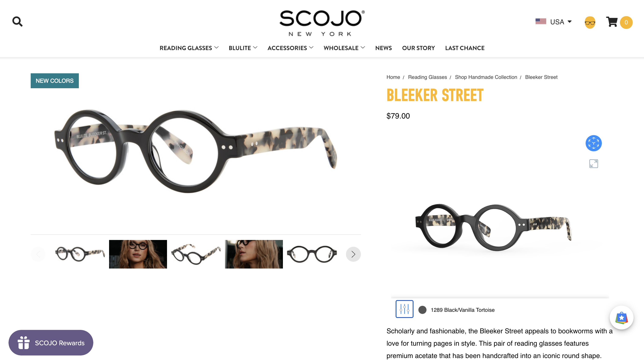Open the Google shopping badge icon
Image resolution: width=644 pixels, height=364 pixels.
(621, 318)
